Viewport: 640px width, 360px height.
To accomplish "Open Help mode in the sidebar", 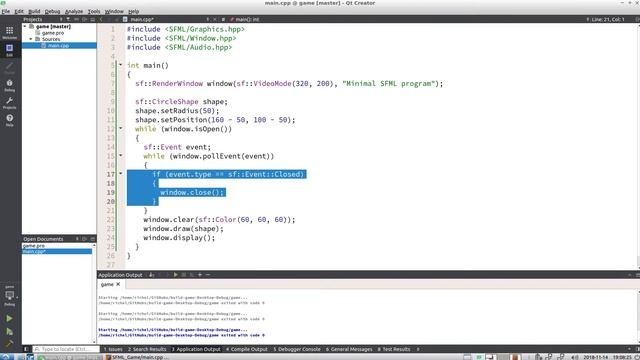I will [9, 120].
